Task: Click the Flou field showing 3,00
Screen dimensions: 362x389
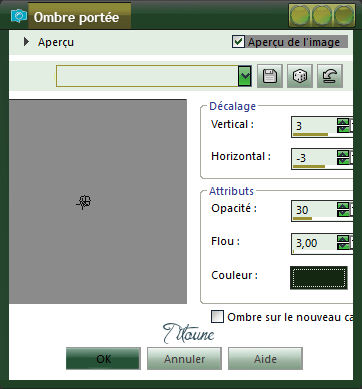Action: 314,243
